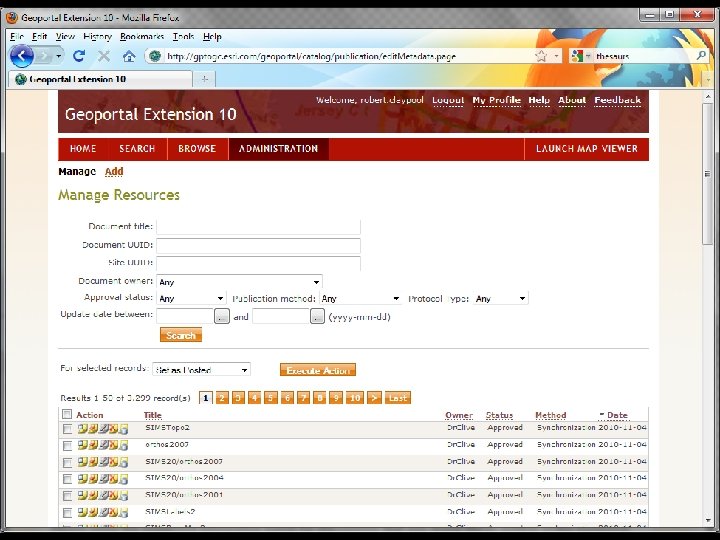Open the Tools menu
This screenshot has height=540, width=720.
[183, 36]
